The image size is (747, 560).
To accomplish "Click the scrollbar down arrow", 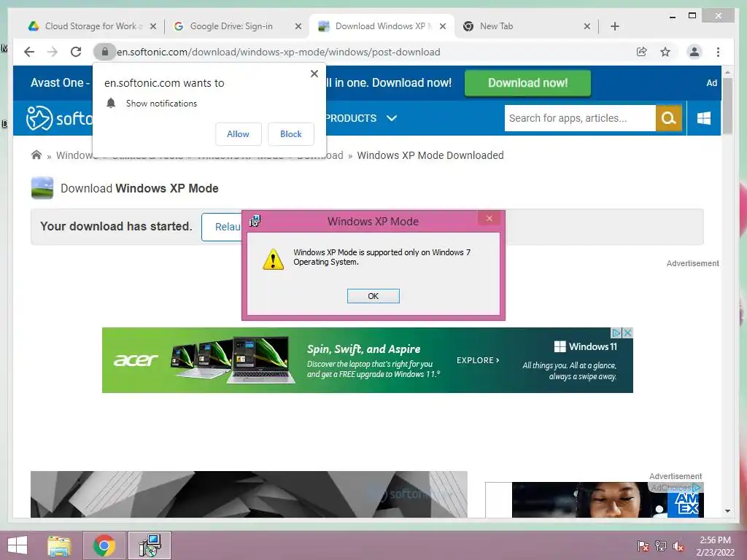I will (727, 511).
